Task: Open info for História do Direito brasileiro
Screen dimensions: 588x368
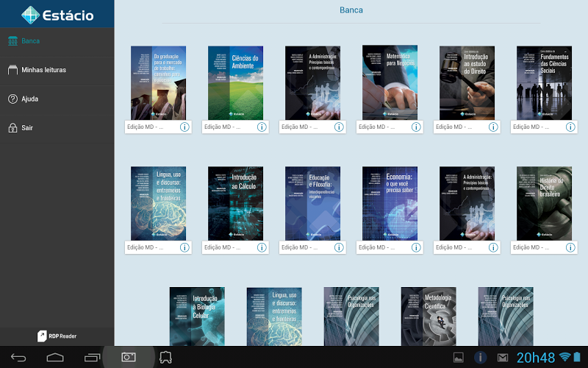Action: pyautogui.click(x=570, y=247)
